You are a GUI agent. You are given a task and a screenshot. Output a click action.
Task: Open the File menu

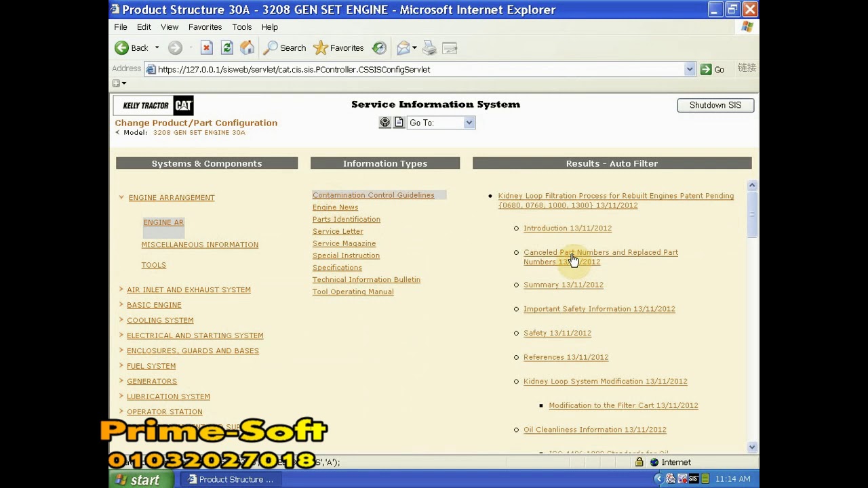click(121, 27)
